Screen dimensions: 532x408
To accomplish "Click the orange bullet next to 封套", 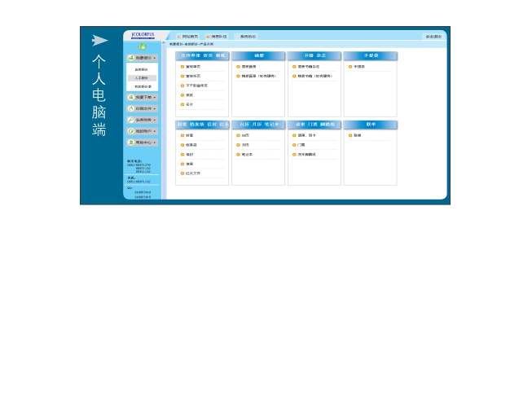I will (x=182, y=135).
